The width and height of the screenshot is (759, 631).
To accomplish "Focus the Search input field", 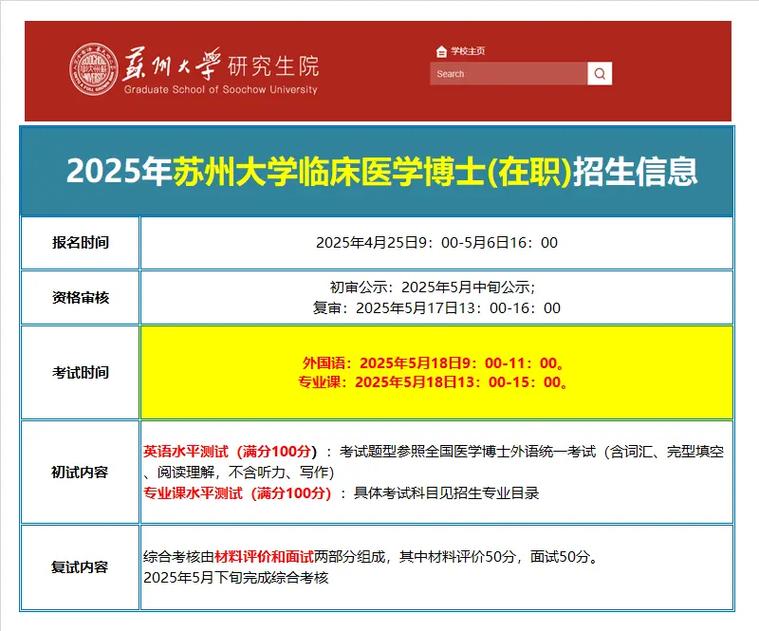I will (509, 74).
